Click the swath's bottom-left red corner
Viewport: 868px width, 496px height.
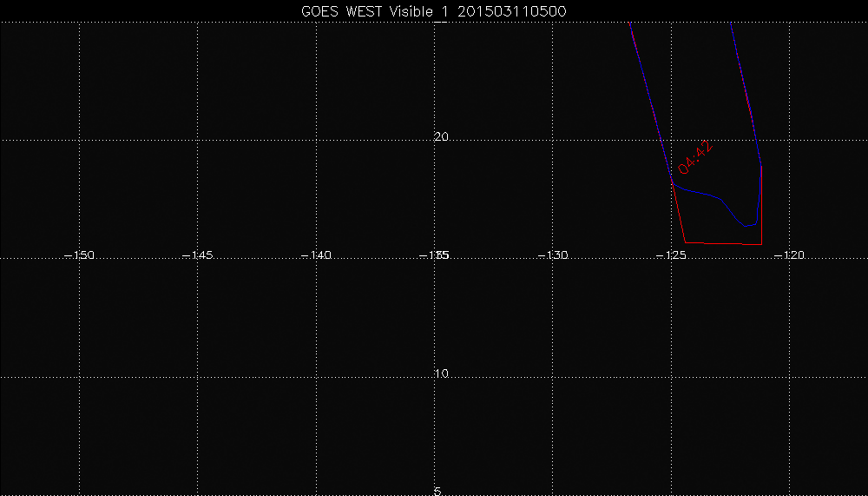tap(686, 242)
